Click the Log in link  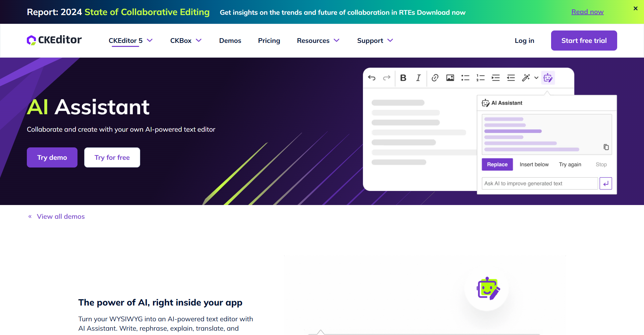pyautogui.click(x=525, y=41)
